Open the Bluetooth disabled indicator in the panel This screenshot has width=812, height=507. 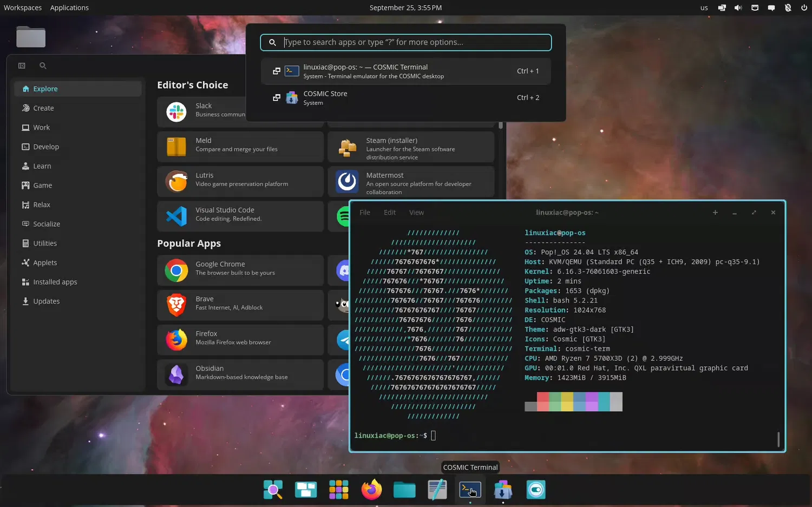[x=788, y=8]
